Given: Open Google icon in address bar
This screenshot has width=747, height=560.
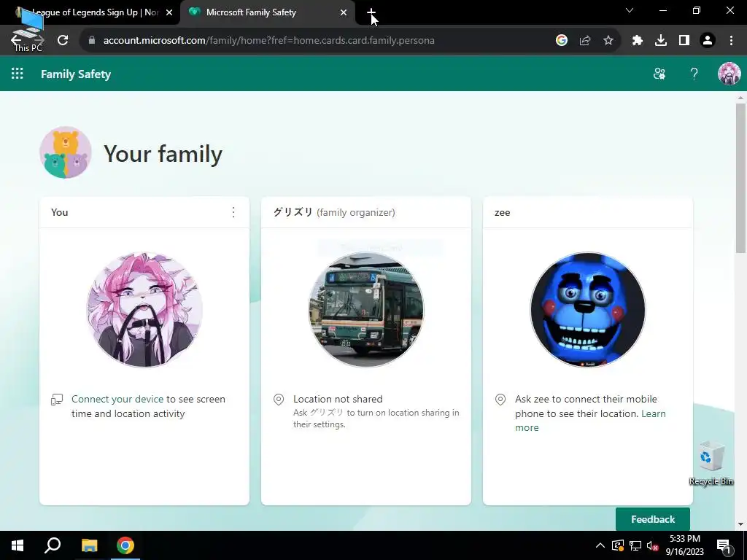Looking at the screenshot, I should point(562,41).
